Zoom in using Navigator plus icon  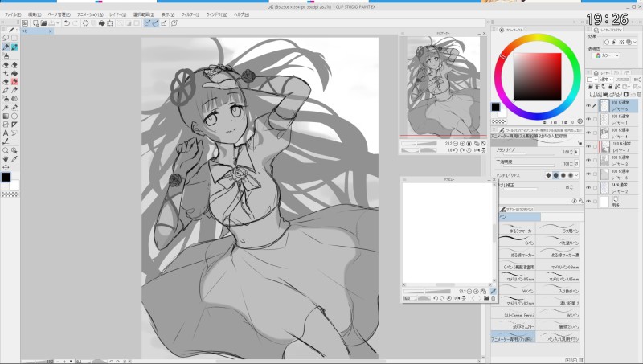[x=462, y=144]
